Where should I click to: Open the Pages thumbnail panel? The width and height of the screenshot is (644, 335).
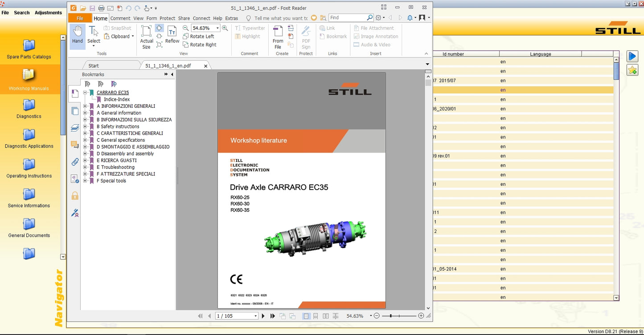point(75,111)
